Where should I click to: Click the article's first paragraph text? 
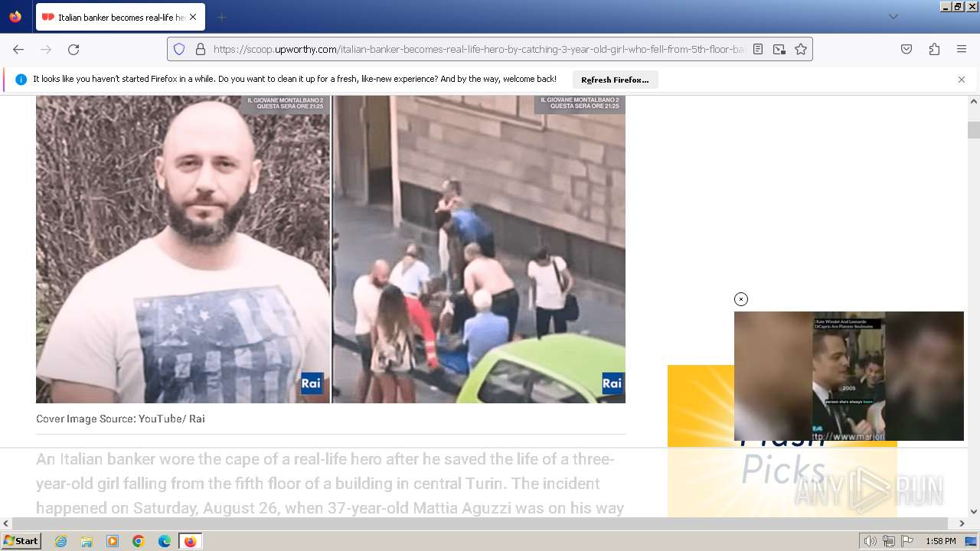tap(330, 484)
